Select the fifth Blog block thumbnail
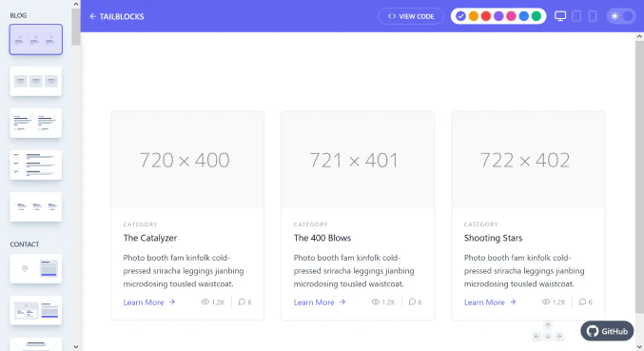This screenshot has height=351, width=644. [x=36, y=207]
